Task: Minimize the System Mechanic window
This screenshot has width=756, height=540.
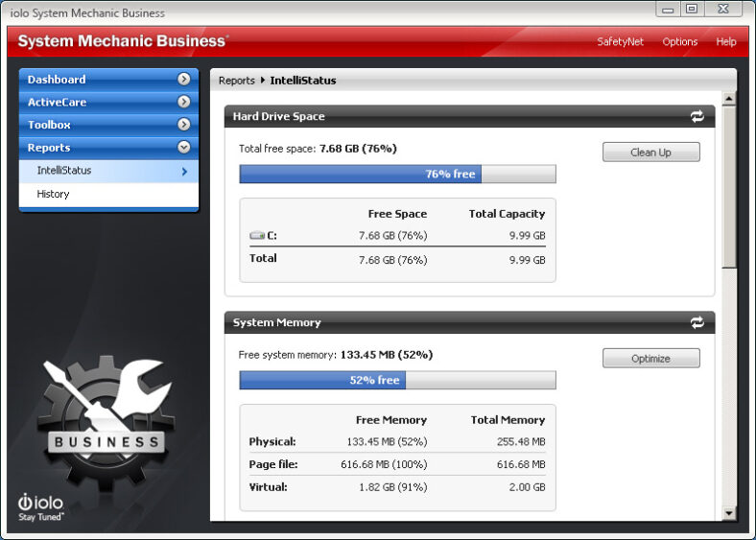Action: coord(668,10)
